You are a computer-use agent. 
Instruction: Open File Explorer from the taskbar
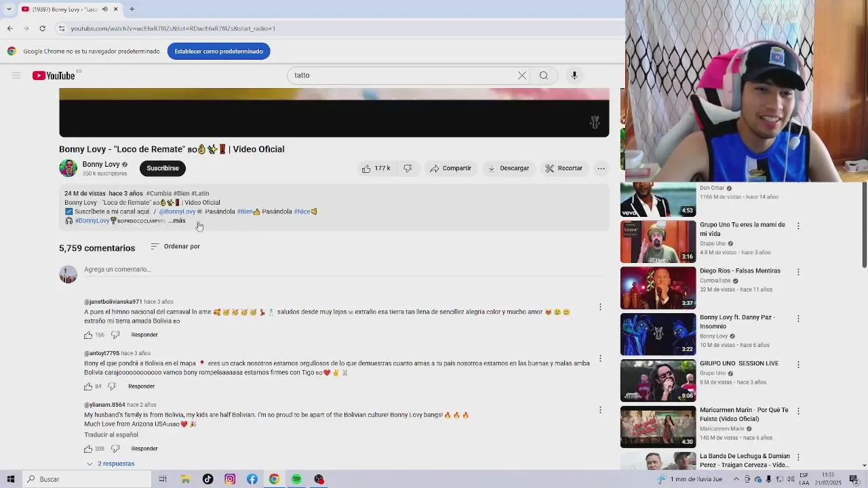(185, 479)
